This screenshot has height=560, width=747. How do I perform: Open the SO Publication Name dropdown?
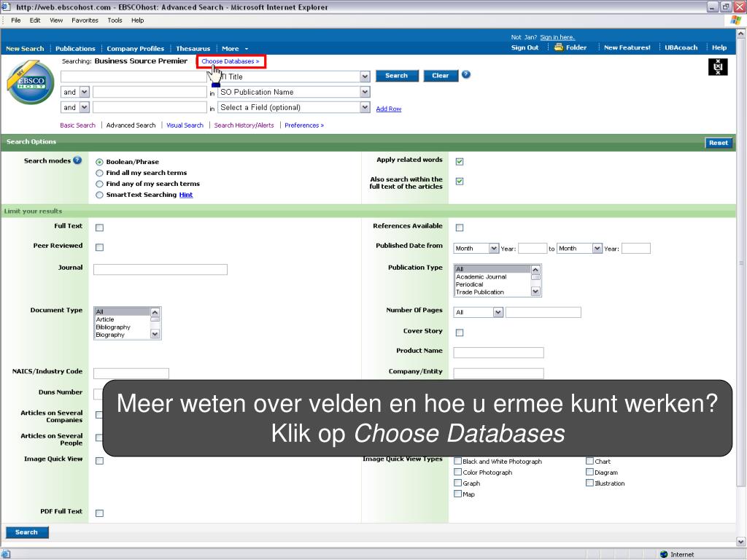point(365,91)
